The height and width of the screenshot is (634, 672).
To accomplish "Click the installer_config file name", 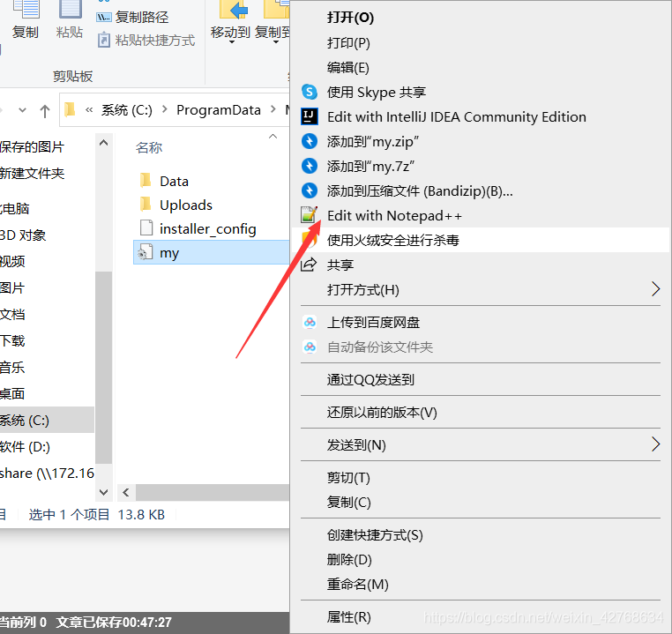I will coord(208,229).
